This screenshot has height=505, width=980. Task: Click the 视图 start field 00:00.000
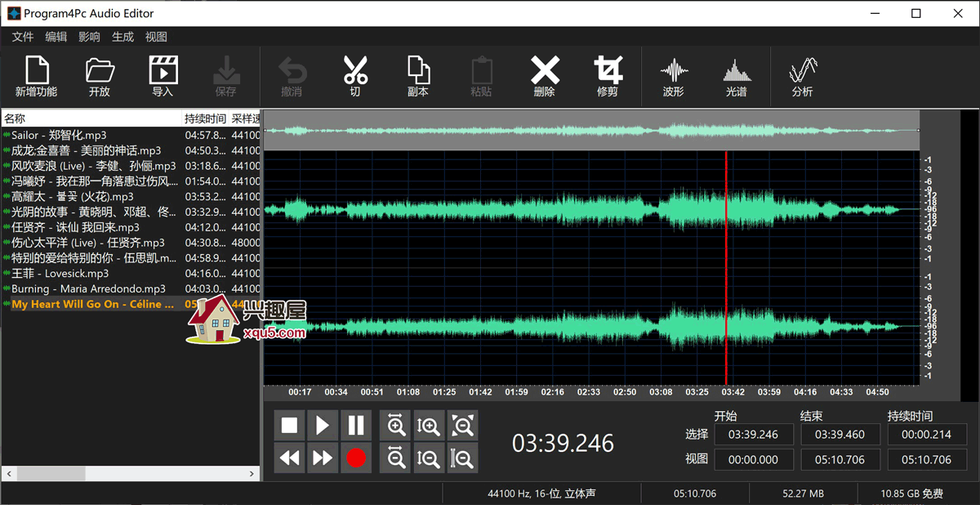[753, 459]
